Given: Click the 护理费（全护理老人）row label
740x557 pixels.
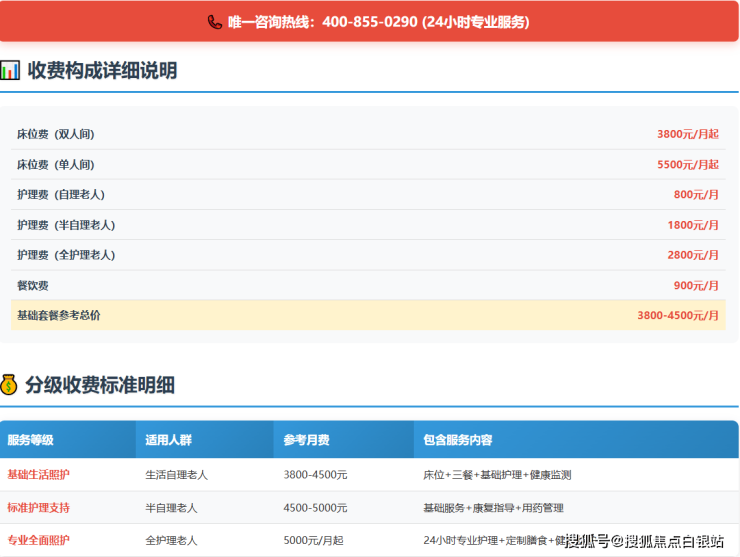Looking at the screenshot, I should [66, 255].
